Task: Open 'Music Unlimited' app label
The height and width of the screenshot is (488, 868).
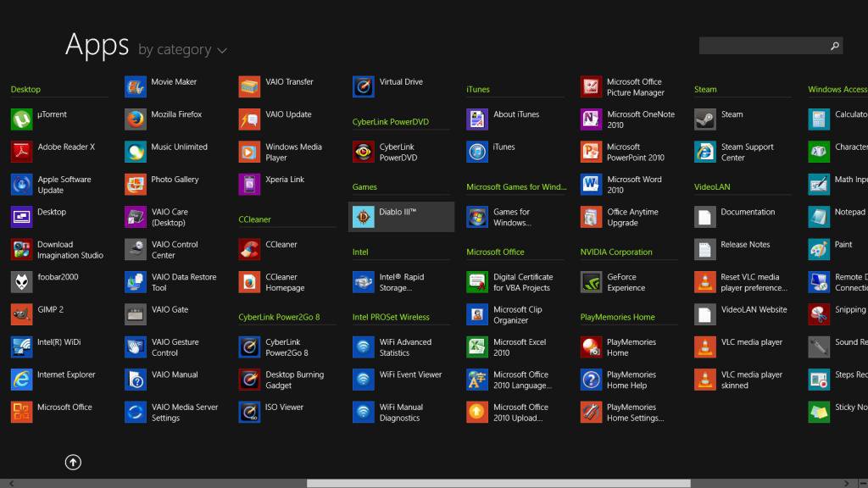Action: coord(180,147)
